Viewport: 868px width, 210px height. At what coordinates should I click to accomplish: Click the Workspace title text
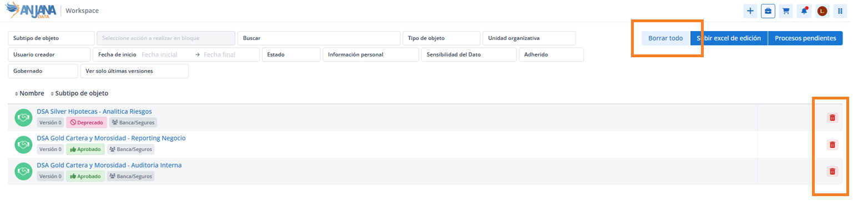coord(82,11)
